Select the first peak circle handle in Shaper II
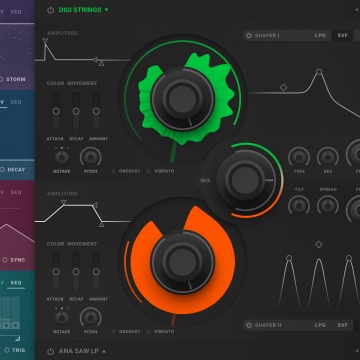 (289, 258)
